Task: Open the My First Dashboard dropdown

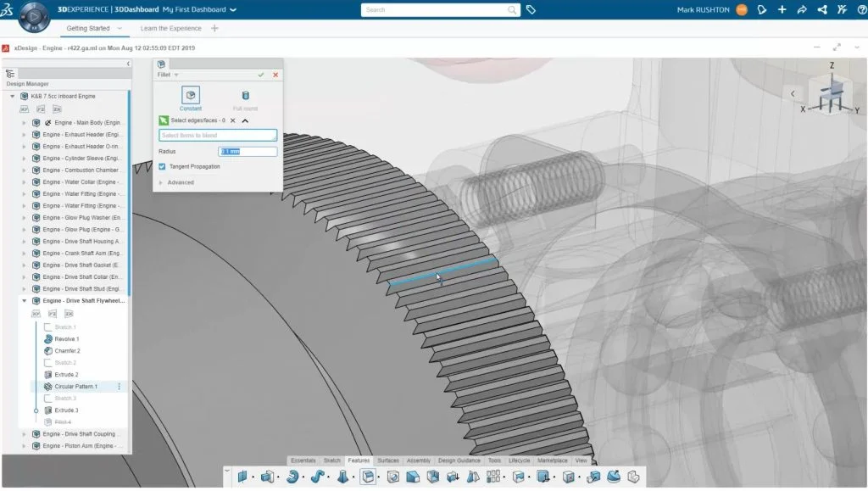Action: point(233,10)
